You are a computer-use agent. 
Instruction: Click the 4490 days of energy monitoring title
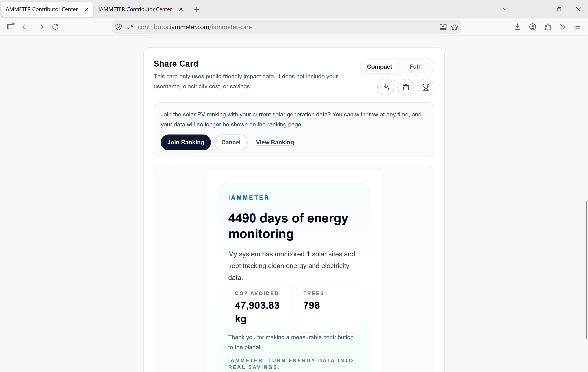[x=288, y=226]
